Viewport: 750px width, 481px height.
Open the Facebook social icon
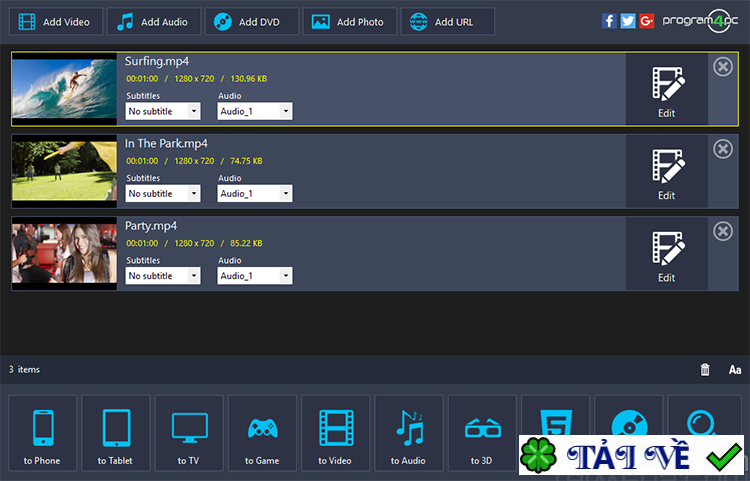[609, 21]
